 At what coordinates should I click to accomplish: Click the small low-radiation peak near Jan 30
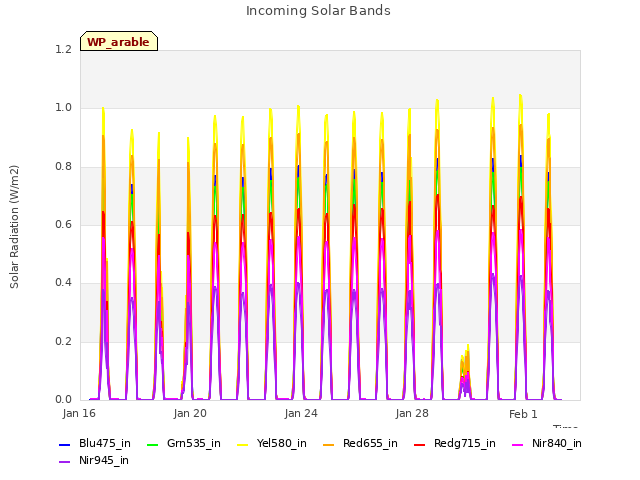click(465, 371)
